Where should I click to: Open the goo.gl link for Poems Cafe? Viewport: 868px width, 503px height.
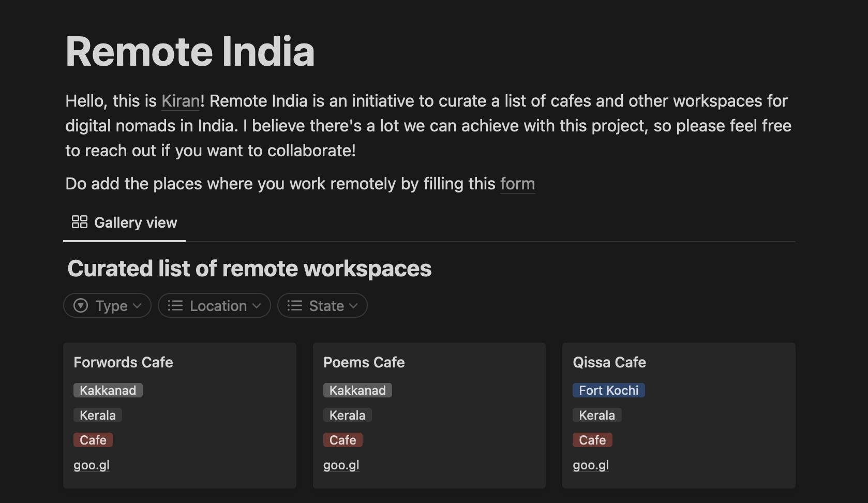(x=341, y=465)
